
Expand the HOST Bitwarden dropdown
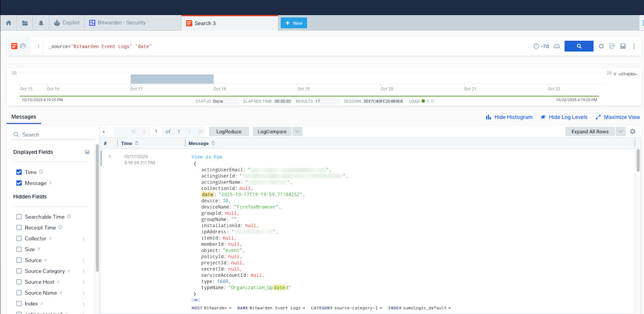point(212,308)
